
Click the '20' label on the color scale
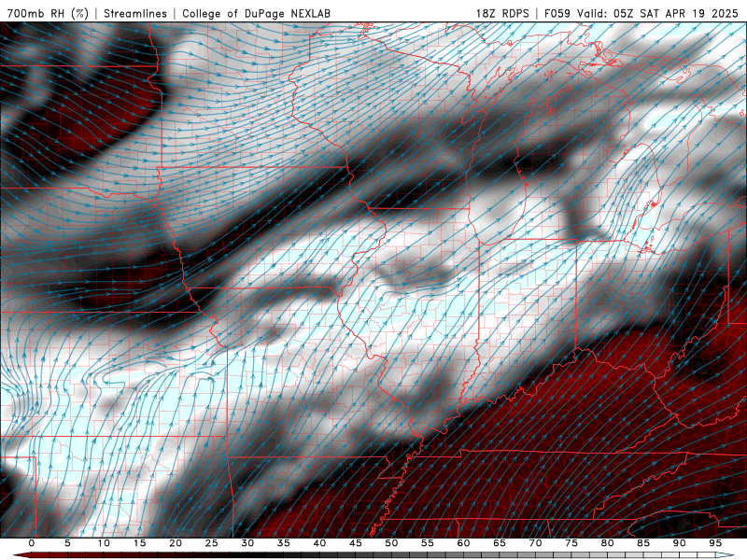coord(176,543)
